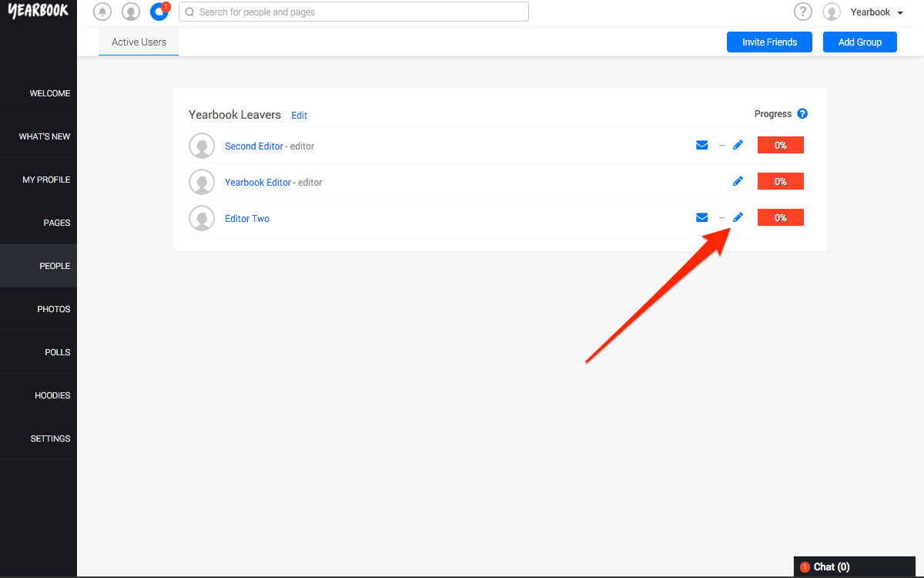
Task: Click Editor Two's avatar
Action: click(x=202, y=218)
